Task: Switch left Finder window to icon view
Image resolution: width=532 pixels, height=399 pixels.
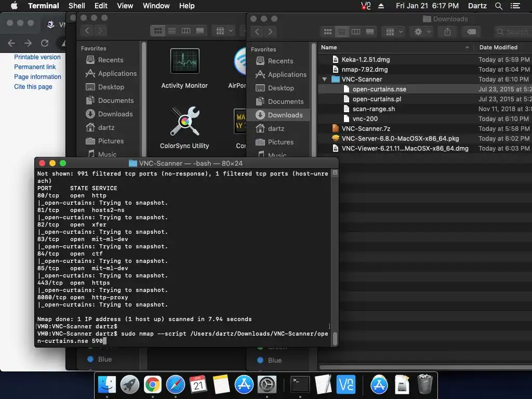Action: pos(158,31)
